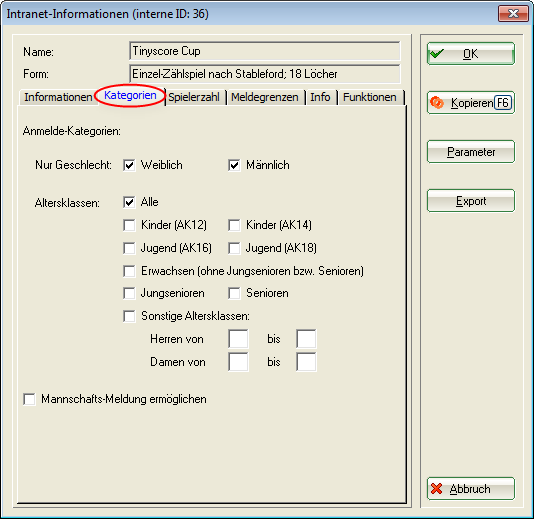
Task: Click the Herren von age field
Action: point(238,339)
